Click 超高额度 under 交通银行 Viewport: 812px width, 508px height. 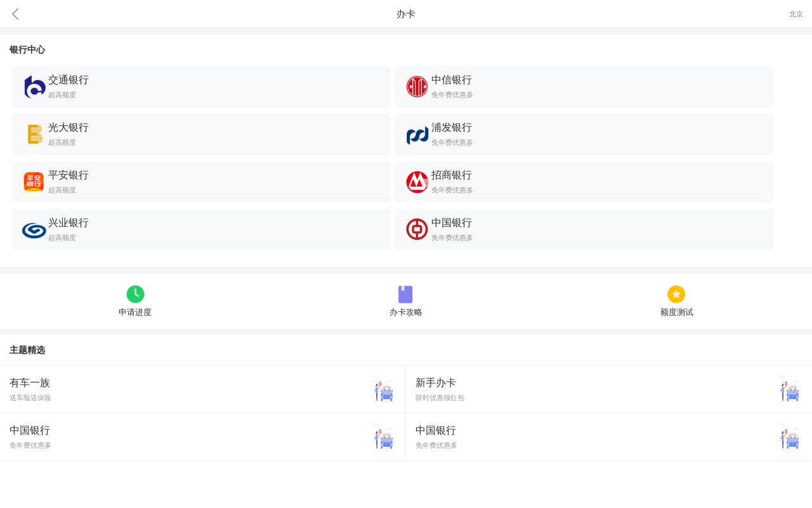point(62,95)
